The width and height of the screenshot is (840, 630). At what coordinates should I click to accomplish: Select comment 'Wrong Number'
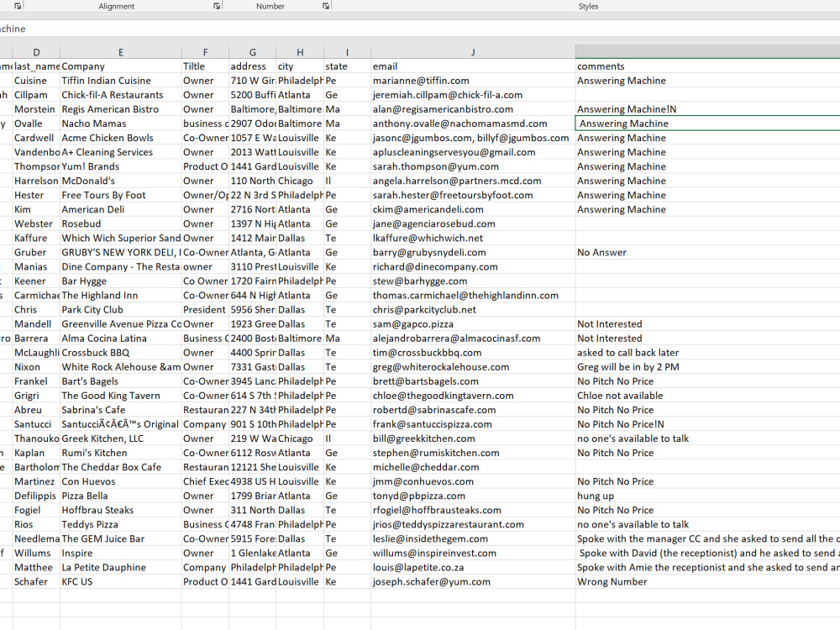[x=707, y=582]
